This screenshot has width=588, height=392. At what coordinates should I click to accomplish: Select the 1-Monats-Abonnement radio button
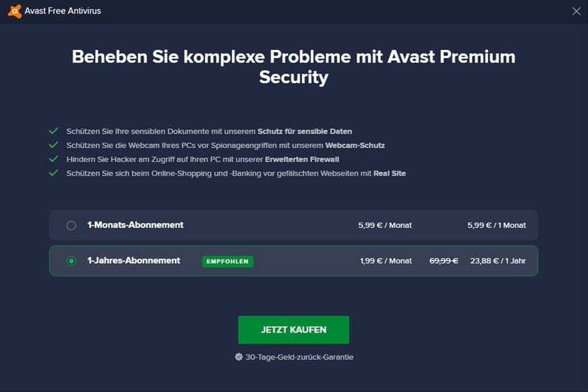tap(71, 226)
